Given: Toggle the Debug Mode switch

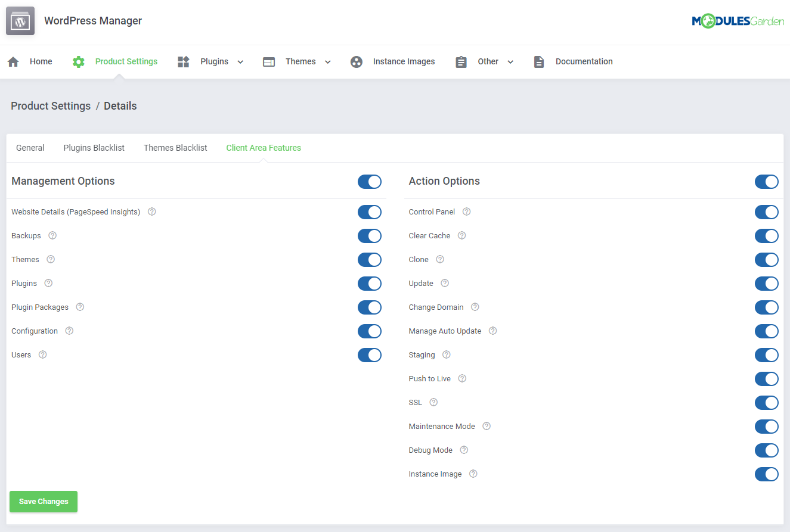Looking at the screenshot, I should [x=767, y=450].
